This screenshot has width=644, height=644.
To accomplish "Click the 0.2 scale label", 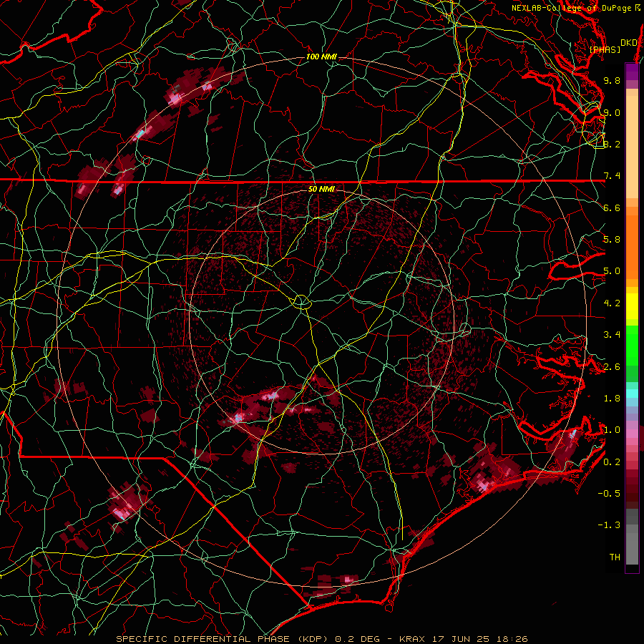I will (x=612, y=462).
